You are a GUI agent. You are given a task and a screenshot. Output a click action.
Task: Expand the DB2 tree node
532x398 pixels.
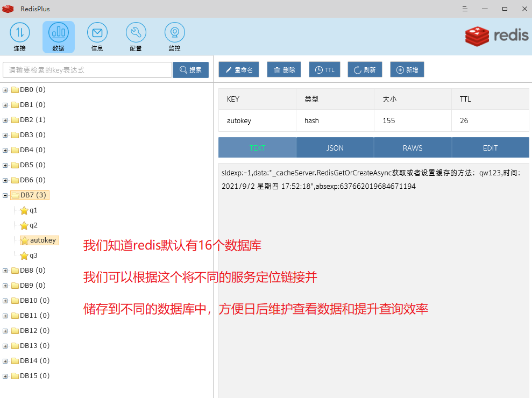point(5,120)
